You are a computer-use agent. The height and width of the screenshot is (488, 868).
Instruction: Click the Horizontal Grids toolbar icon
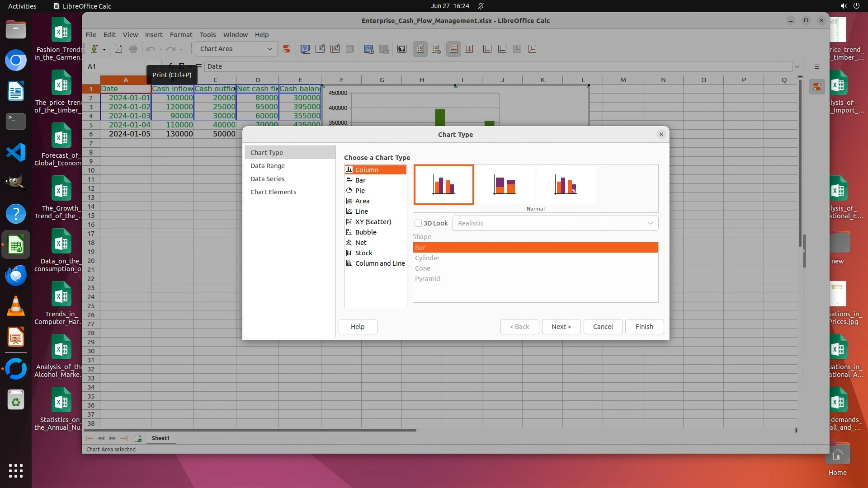coord(453,49)
